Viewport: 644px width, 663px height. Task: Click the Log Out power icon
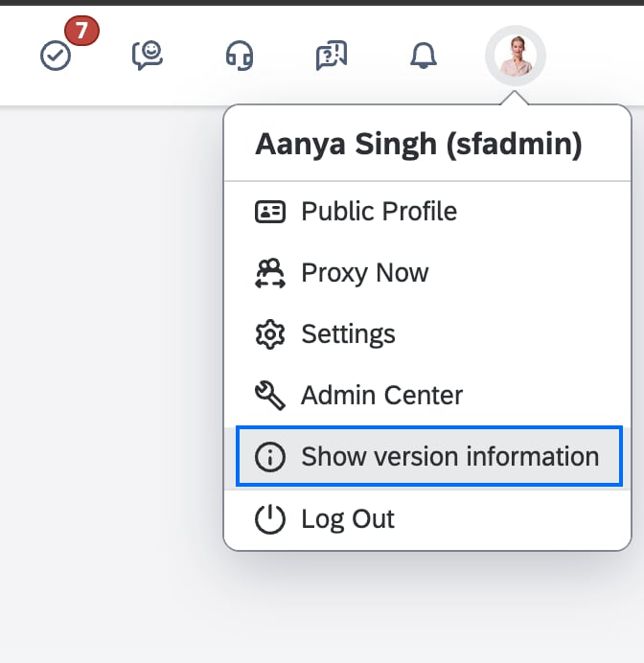coord(270,519)
